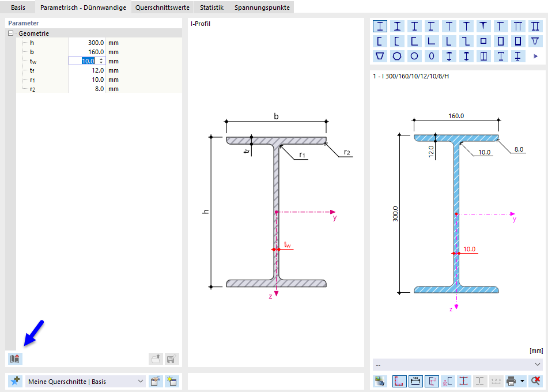Pick the small hollow square section
The image size is (548, 392).
coord(483,42)
